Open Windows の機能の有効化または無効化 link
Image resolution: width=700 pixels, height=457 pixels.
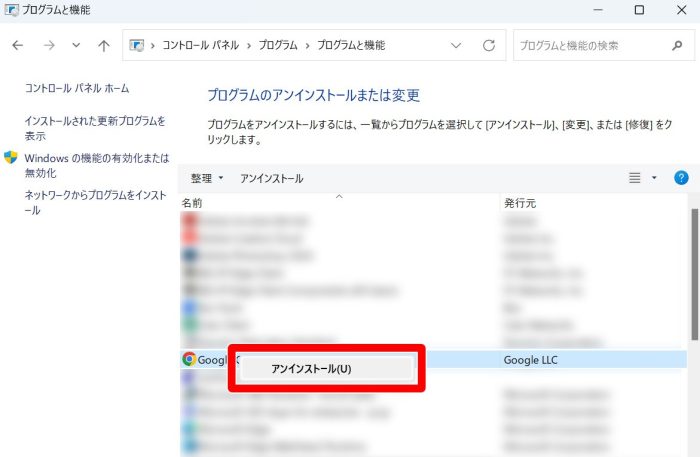95,165
